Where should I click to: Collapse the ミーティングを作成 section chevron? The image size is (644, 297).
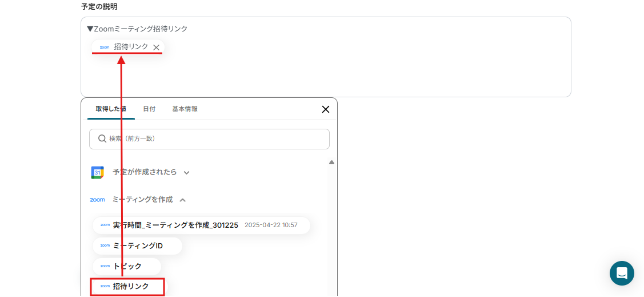coord(183,200)
